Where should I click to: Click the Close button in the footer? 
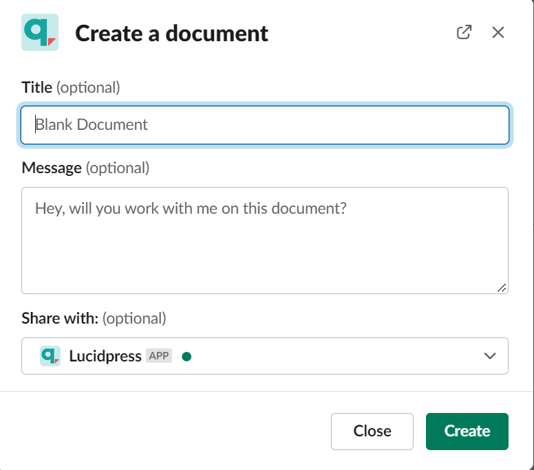372,431
